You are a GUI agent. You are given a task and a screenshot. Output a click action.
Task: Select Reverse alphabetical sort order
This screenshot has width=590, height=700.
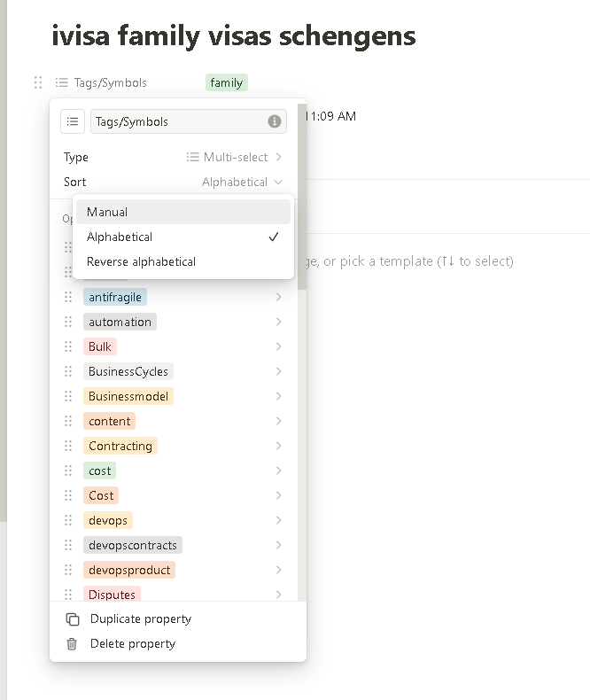coord(183,261)
